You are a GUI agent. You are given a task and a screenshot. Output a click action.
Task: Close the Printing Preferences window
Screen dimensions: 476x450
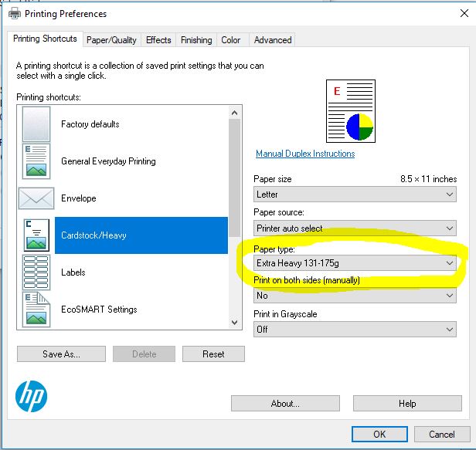click(464, 13)
